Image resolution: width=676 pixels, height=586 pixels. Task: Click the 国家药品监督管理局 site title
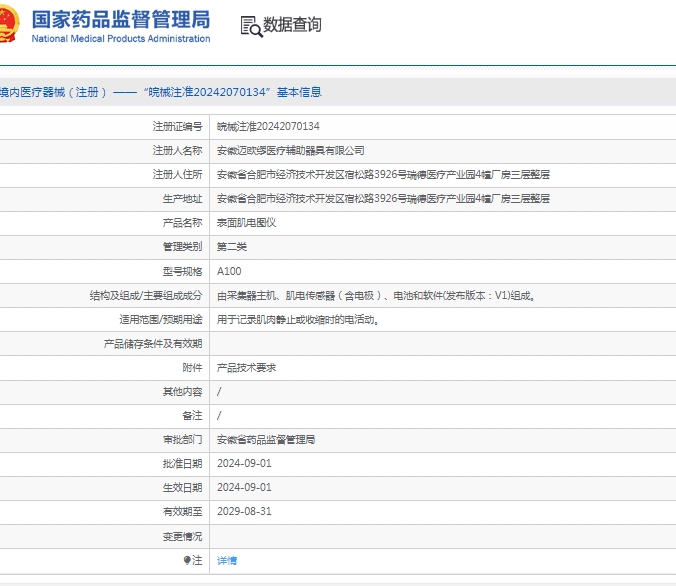point(121,19)
